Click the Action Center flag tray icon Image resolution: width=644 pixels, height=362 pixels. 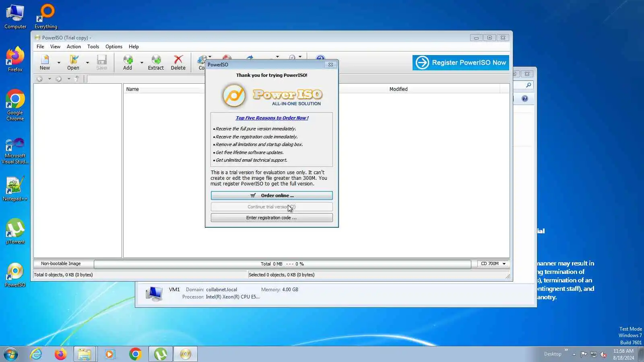coord(584,354)
